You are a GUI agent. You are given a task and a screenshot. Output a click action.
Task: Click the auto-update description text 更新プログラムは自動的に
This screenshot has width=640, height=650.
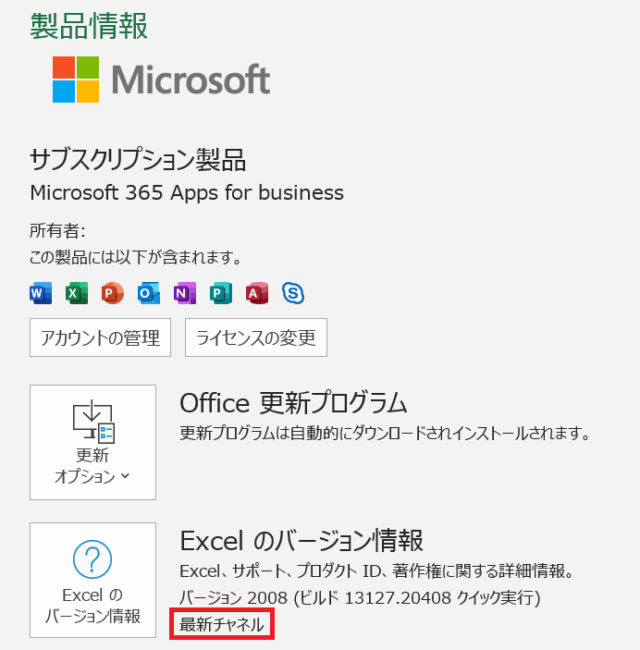[385, 434]
